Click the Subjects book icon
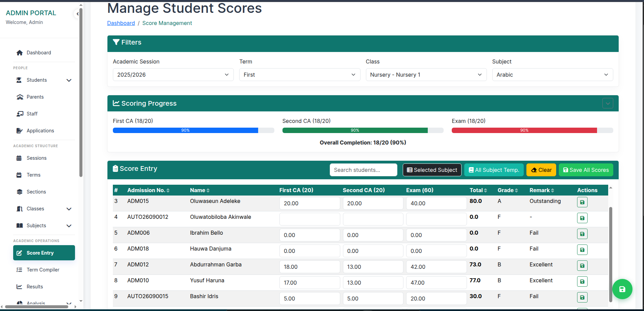 click(x=20, y=226)
